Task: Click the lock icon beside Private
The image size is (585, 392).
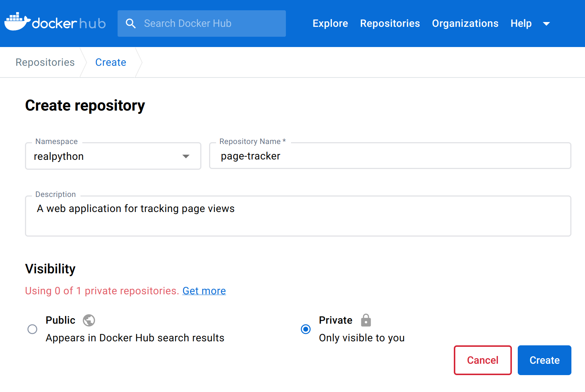Action: coord(366,320)
